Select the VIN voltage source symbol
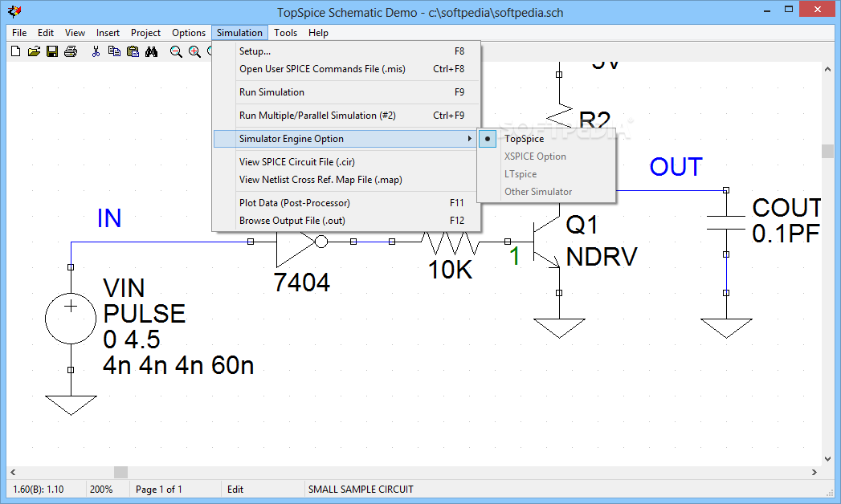 click(x=71, y=318)
